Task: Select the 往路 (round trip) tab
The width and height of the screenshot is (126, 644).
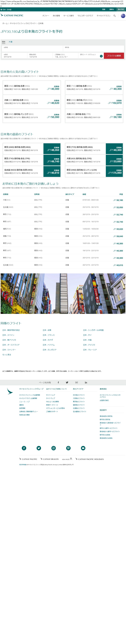Action: point(4,42)
